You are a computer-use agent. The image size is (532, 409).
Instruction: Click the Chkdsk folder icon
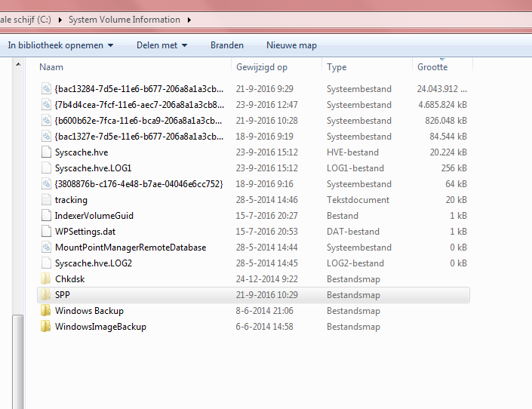(45, 279)
